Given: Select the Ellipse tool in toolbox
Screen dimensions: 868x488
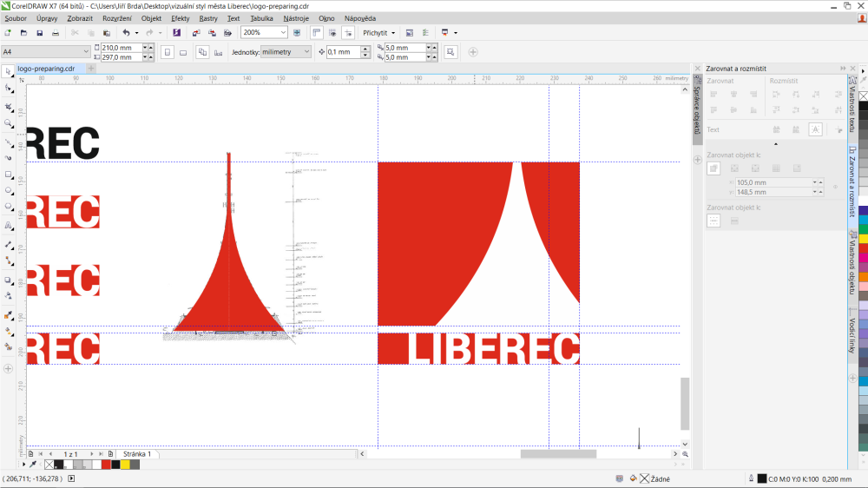Looking at the screenshot, I should [x=9, y=190].
